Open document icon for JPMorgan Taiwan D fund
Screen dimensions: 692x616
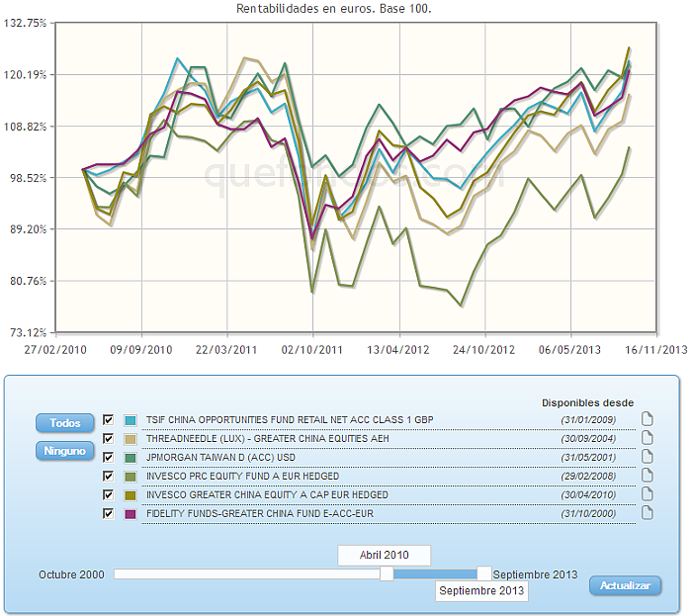pyautogui.click(x=647, y=457)
